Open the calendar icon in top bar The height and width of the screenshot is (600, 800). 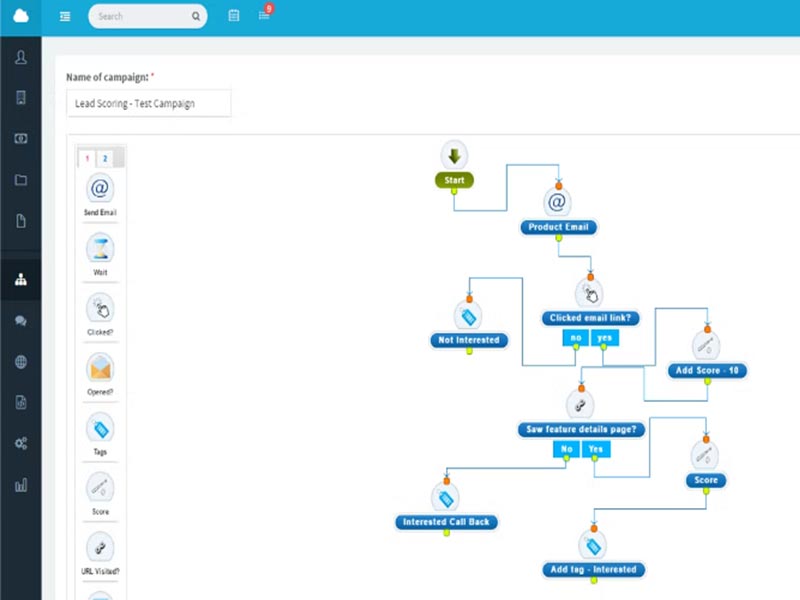[x=233, y=16]
